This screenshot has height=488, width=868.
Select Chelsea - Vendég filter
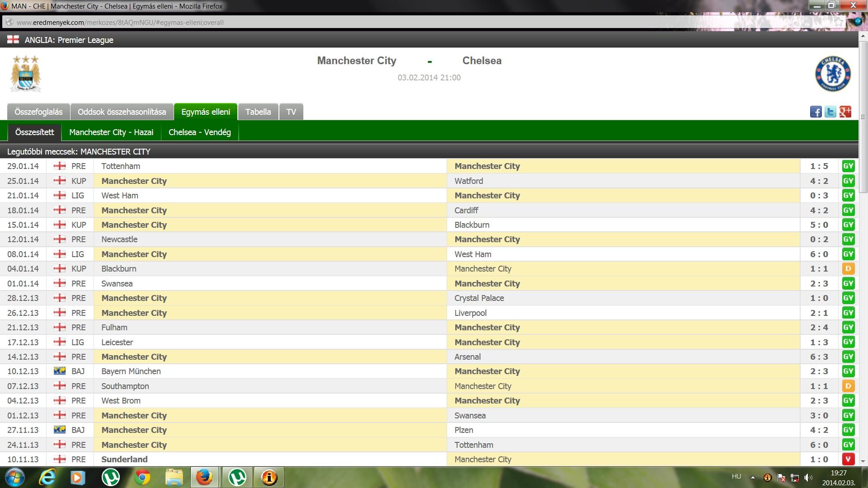[199, 132]
